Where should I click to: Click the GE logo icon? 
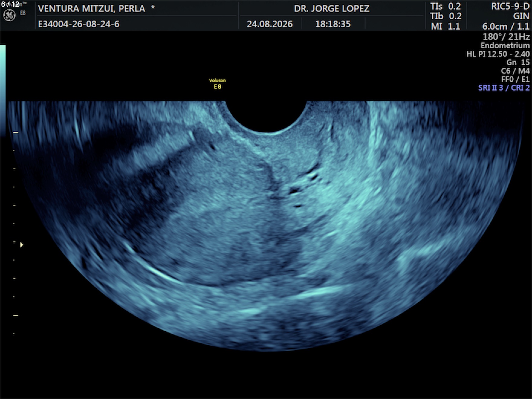click(9, 15)
